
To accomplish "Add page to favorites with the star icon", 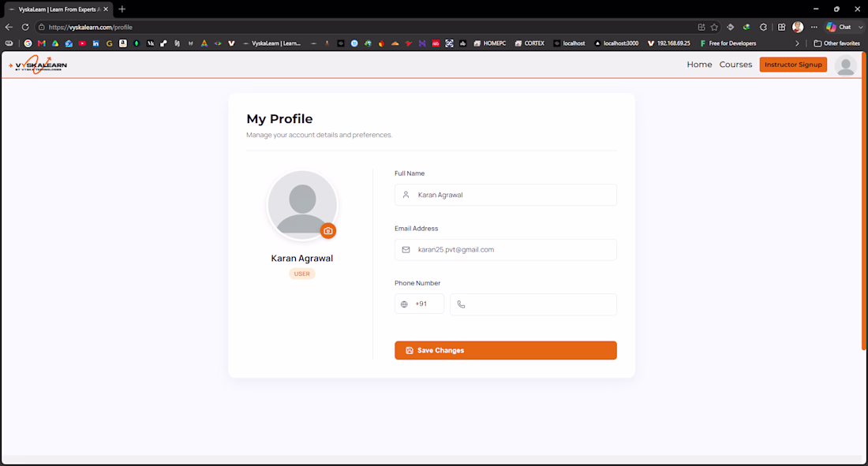I will 715,27.
